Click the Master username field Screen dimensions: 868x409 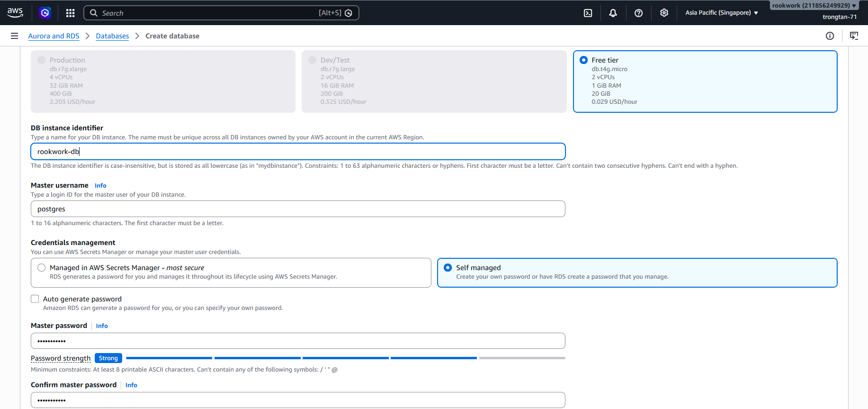(x=298, y=209)
